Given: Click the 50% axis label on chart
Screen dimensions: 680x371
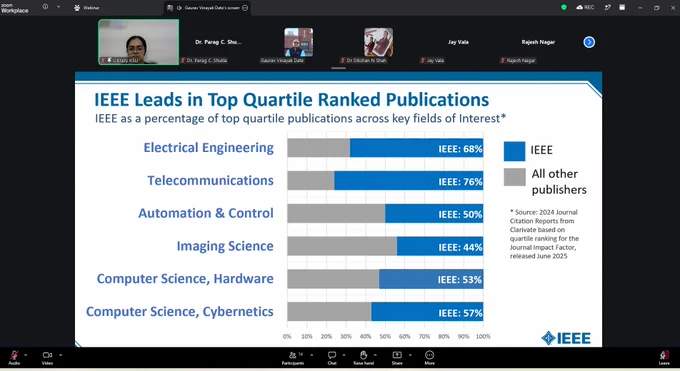Looking at the screenshot, I should (385, 337).
